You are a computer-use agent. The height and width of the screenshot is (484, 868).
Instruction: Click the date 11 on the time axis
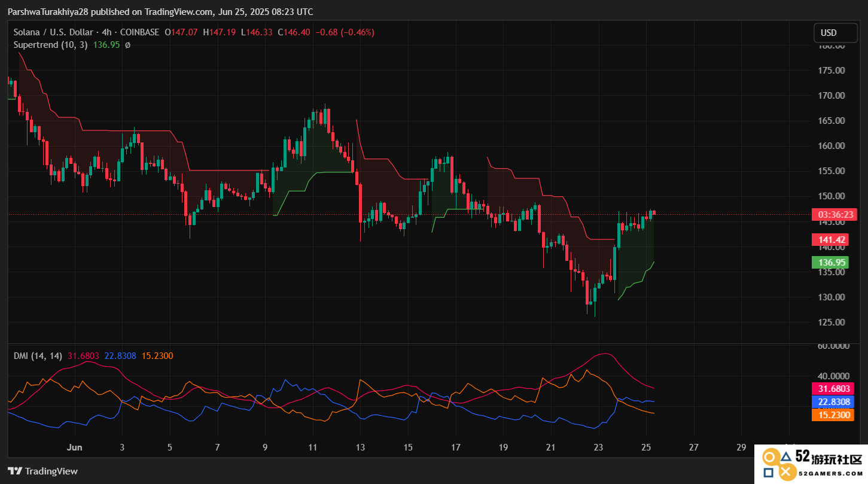tap(312, 448)
